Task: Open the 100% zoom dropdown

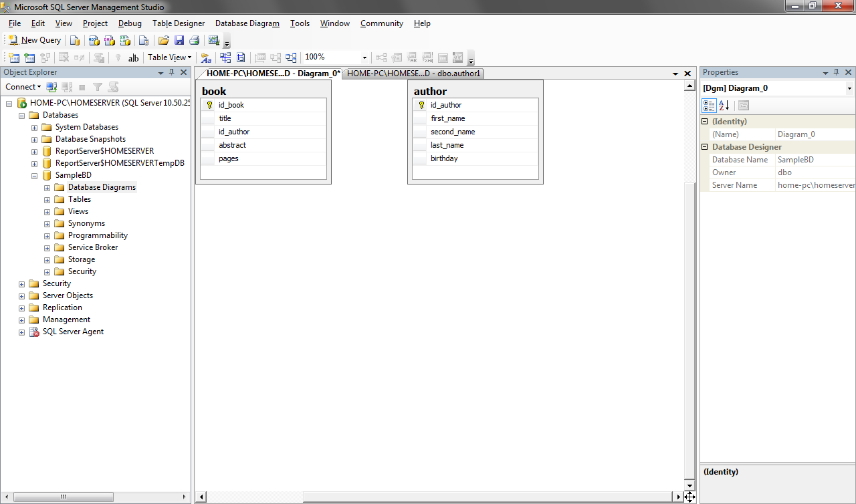Action: 364,57
